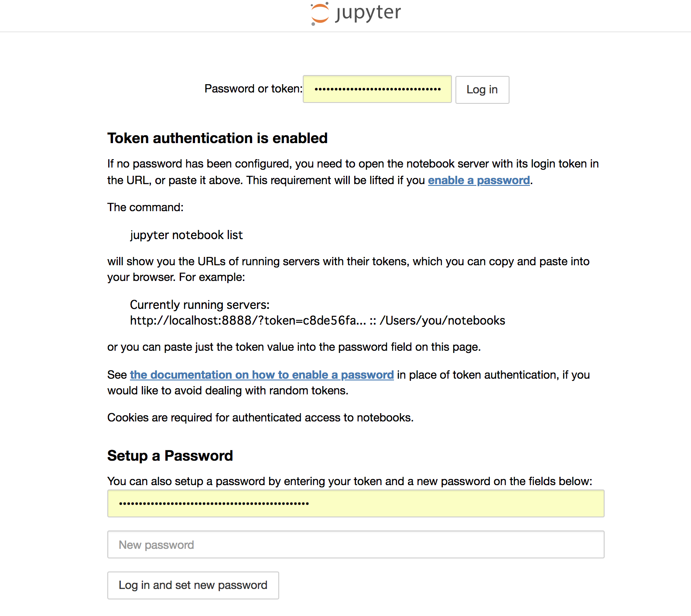This screenshot has width=691, height=616.
Task: Click the '/Users/you/notebooks' path text
Action: [x=442, y=321]
